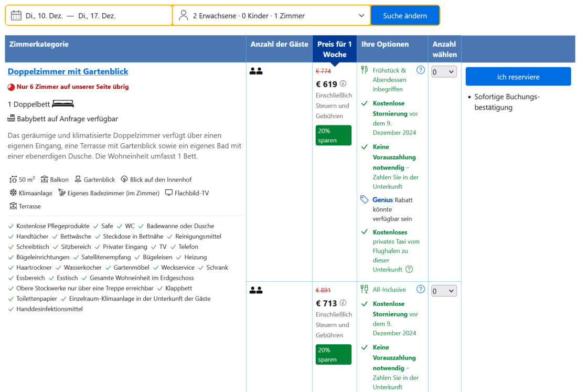Open room quantity dropdown for € 713 offer

coord(444,291)
